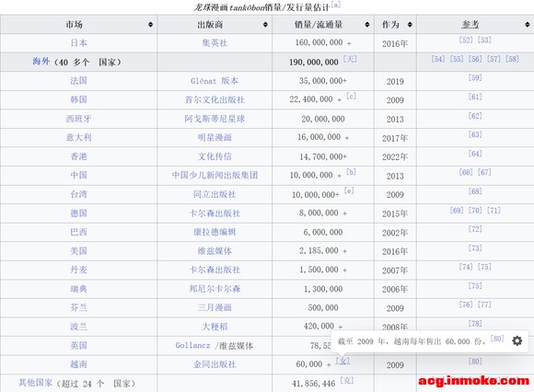Screen dimensions: 534x392
Task: Open the 文化传信 publisher link
Action: click(215, 156)
